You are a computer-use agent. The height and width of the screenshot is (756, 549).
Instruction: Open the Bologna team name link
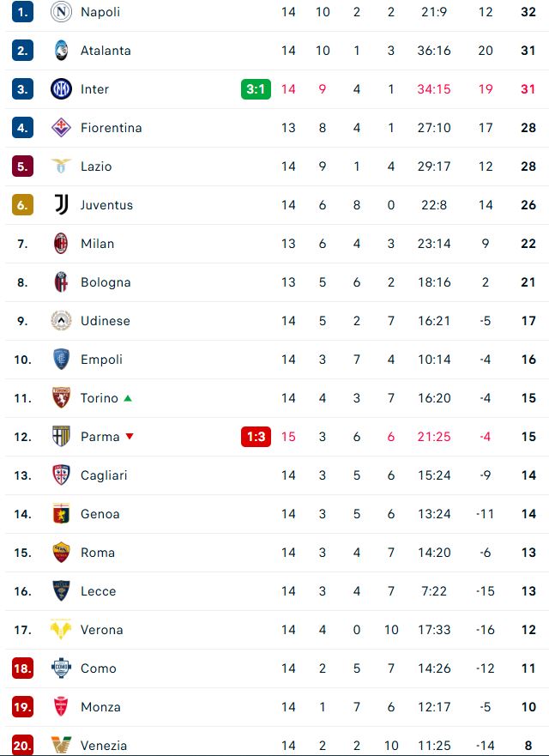[106, 282]
